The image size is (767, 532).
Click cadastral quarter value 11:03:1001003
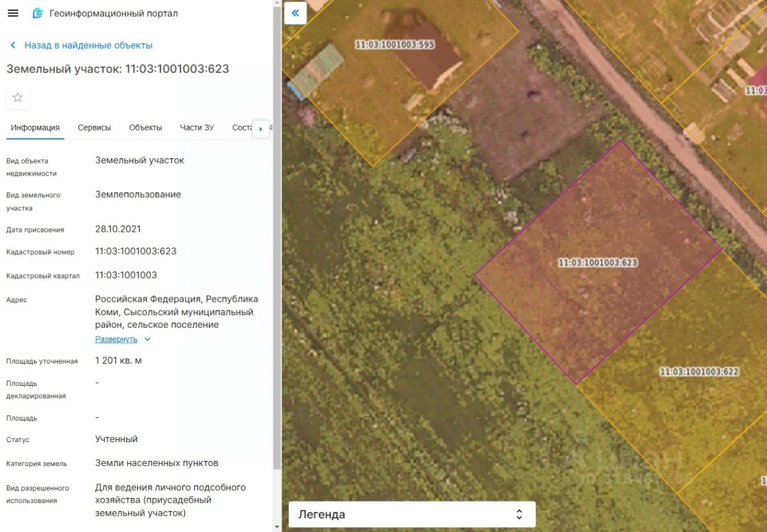(x=126, y=275)
